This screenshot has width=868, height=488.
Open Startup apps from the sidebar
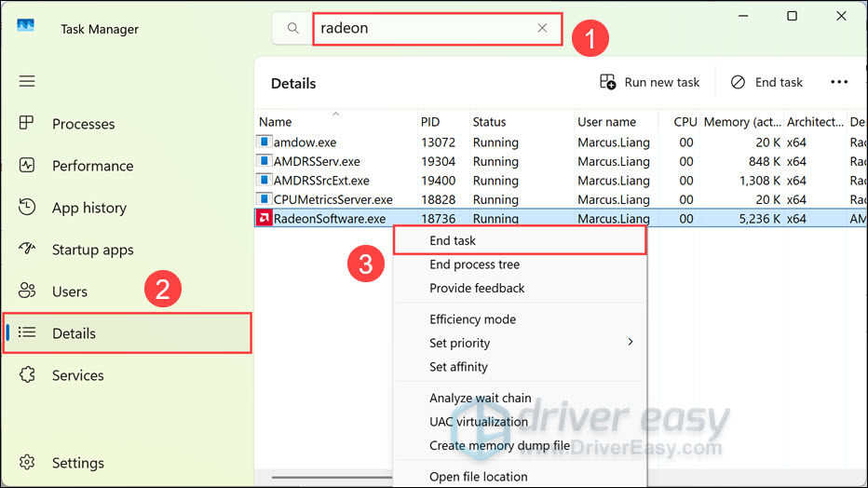pos(27,250)
